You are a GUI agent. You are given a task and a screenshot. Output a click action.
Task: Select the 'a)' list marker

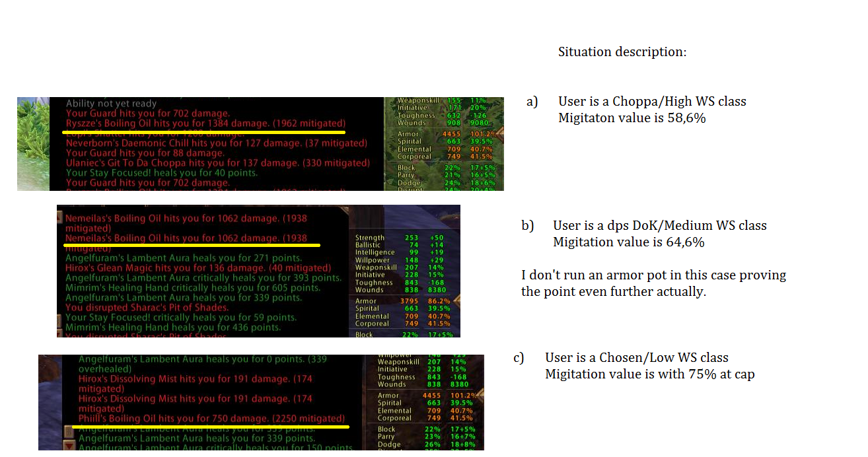pyautogui.click(x=532, y=102)
